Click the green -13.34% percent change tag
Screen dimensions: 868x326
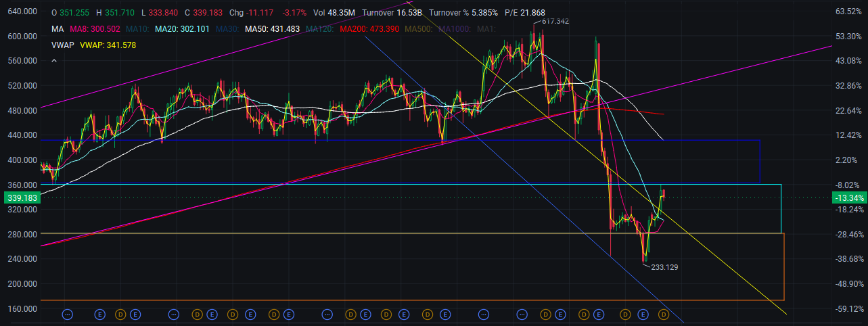point(848,197)
